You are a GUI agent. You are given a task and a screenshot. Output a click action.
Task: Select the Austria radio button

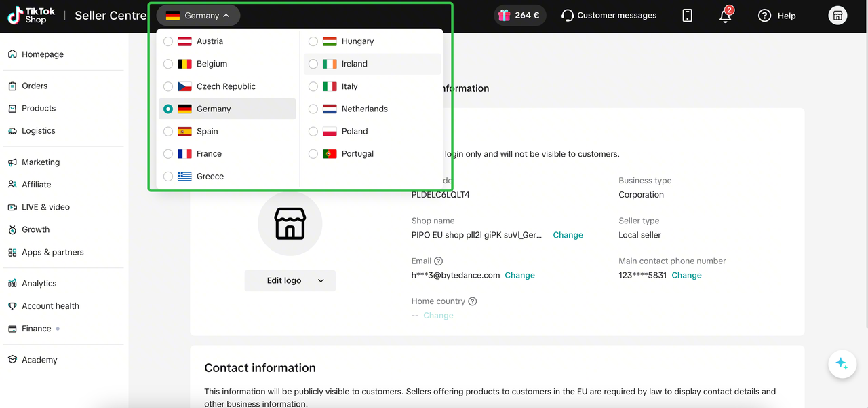point(168,41)
